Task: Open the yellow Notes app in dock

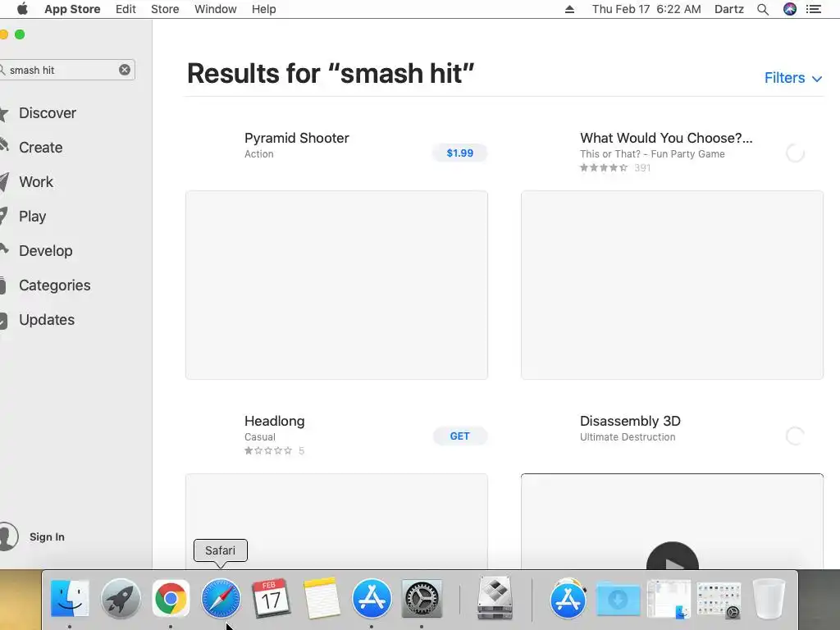Action: tap(322, 598)
